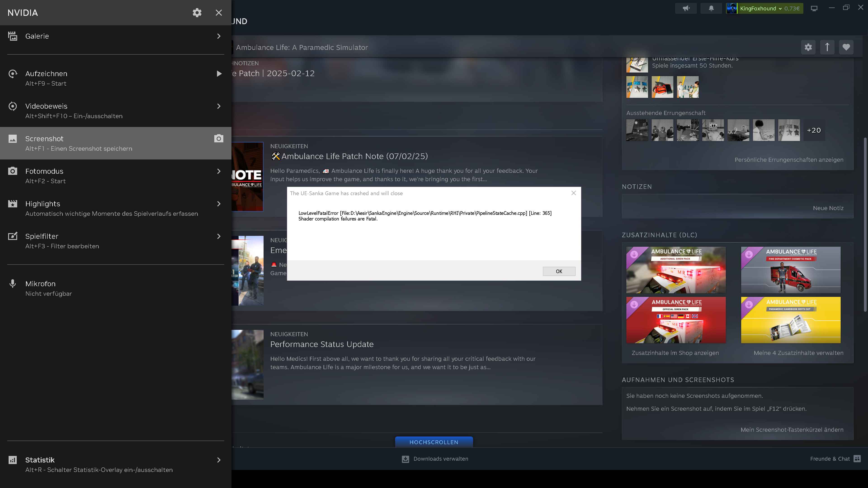Expand the Galerie entry

[116, 36]
